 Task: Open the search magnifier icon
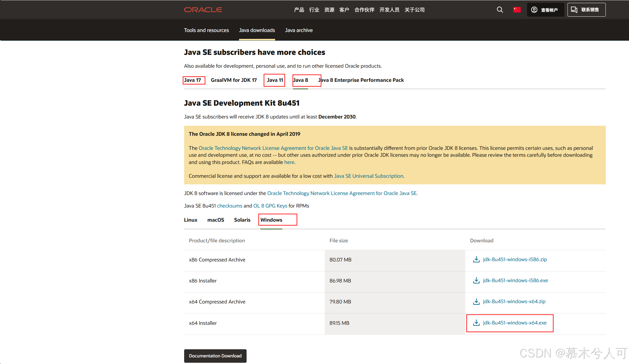pyautogui.click(x=500, y=10)
